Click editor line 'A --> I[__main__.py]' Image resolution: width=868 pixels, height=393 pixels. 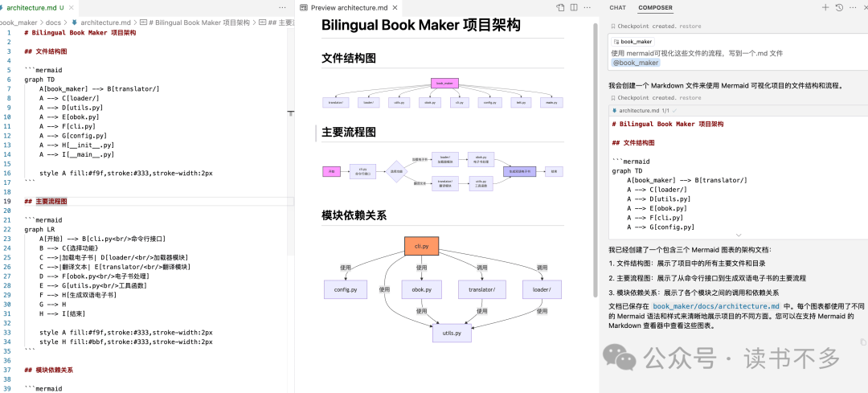(x=77, y=154)
